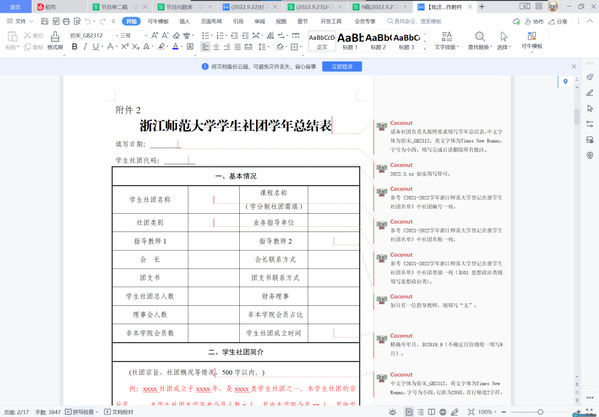The width and height of the screenshot is (599, 417).
Task: Switch to page layout view in status bar
Action: point(409,412)
